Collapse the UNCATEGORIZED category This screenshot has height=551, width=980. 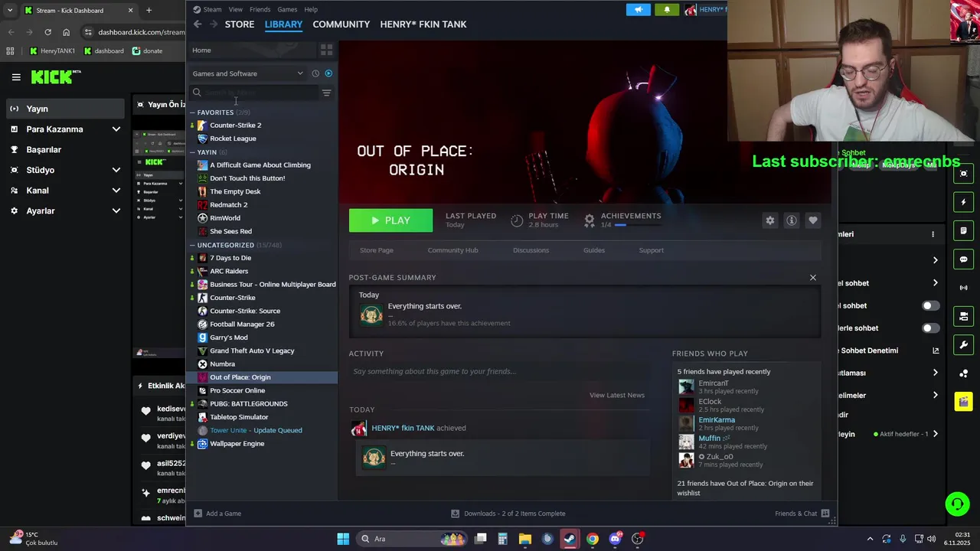pyautogui.click(x=192, y=245)
